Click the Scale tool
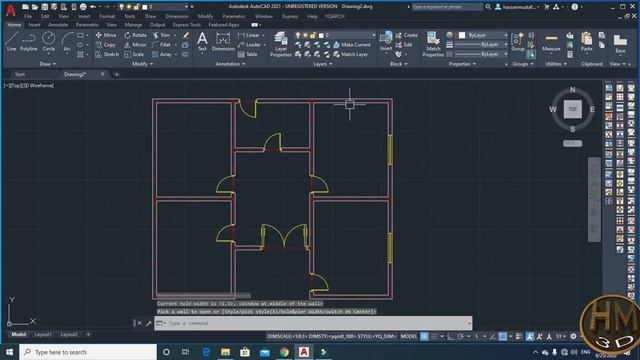 (134, 54)
